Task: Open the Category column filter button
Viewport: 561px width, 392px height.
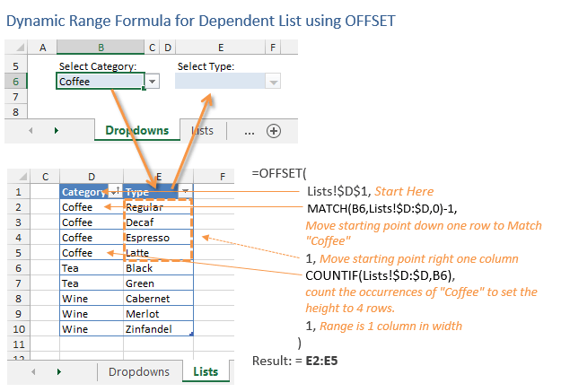Action: click(115, 192)
